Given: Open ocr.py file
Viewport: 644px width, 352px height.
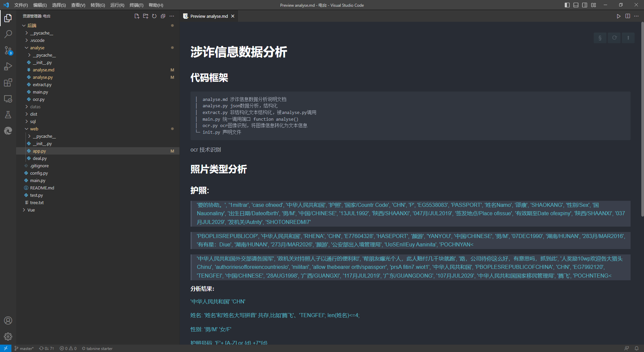Looking at the screenshot, I should (x=98, y=99).
